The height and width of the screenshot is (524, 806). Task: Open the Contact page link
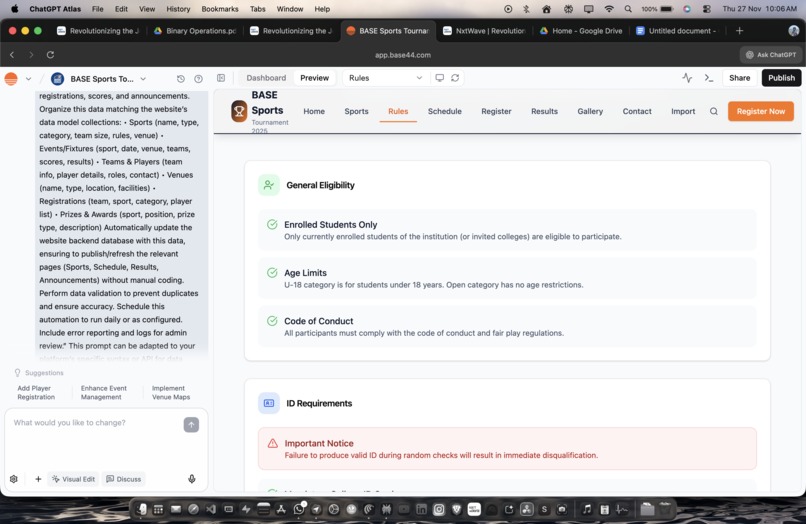coord(637,111)
